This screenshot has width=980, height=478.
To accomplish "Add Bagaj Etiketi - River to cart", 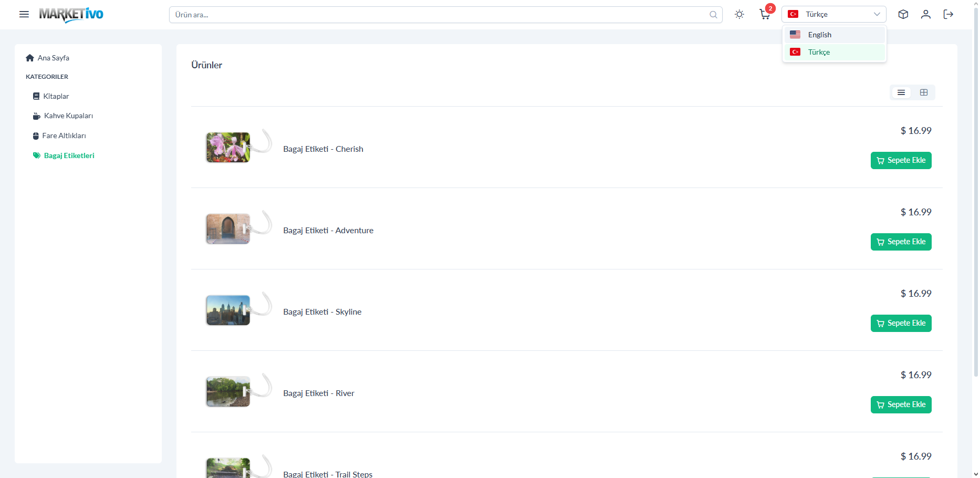I will point(901,404).
